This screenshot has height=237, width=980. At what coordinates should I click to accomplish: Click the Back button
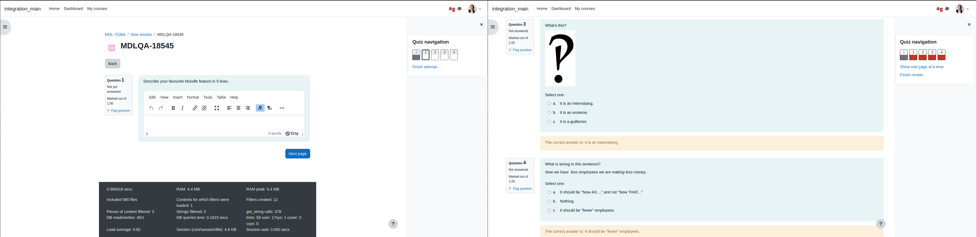tap(113, 64)
